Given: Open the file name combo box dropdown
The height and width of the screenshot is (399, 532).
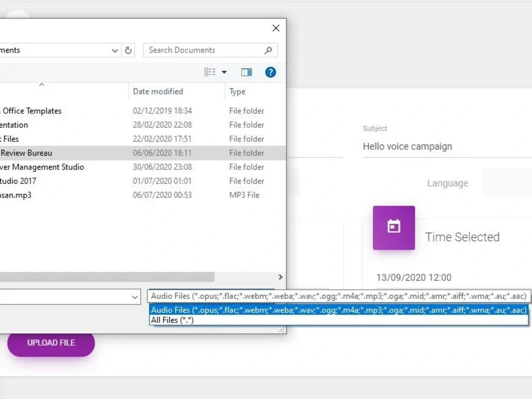Looking at the screenshot, I should point(135,297).
